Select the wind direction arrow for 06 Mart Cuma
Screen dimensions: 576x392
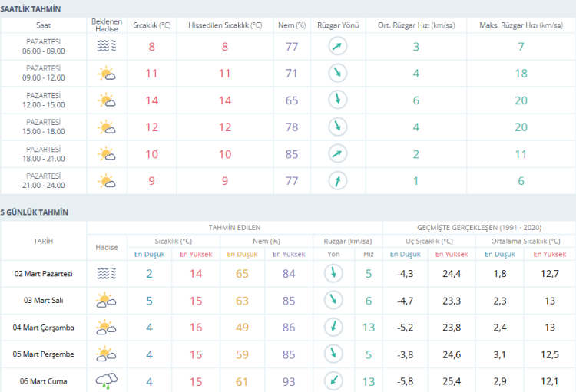pos(333,380)
